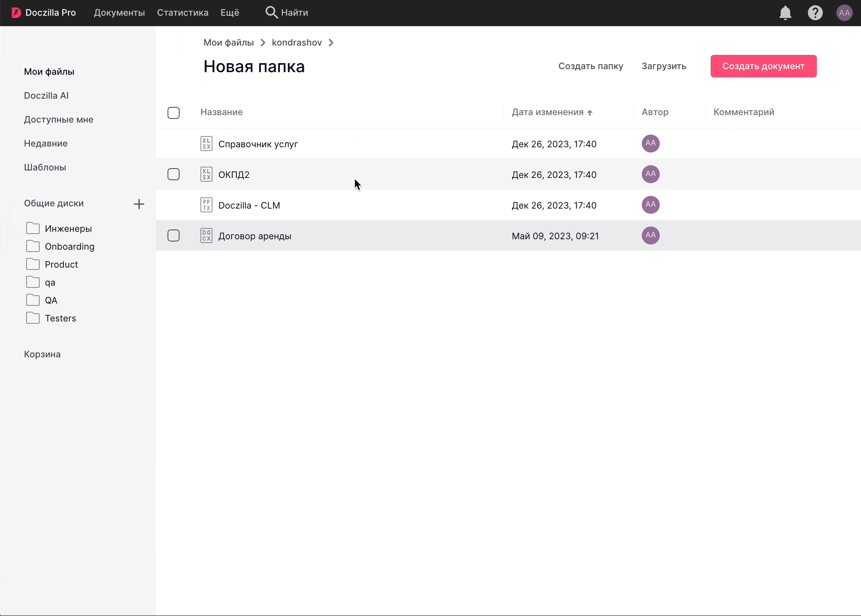Screen dimensions: 861x616
Task: Open the search magnifier icon
Action: click(x=271, y=12)
